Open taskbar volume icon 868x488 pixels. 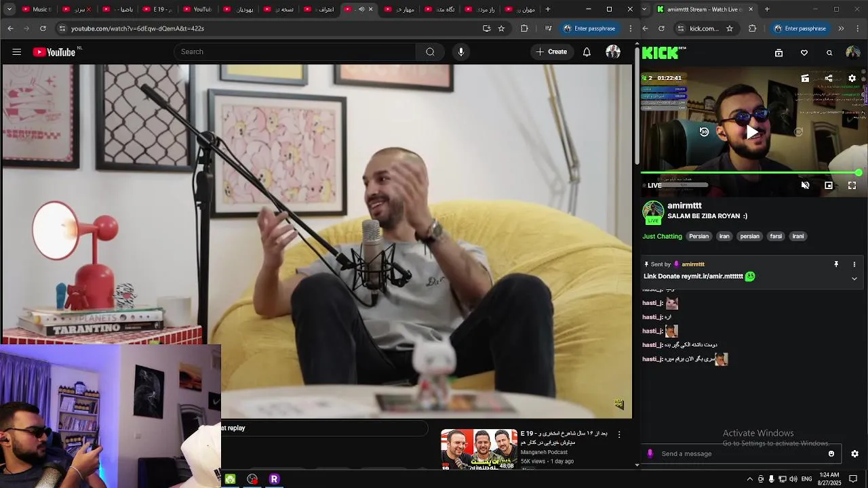pos(793,479)
